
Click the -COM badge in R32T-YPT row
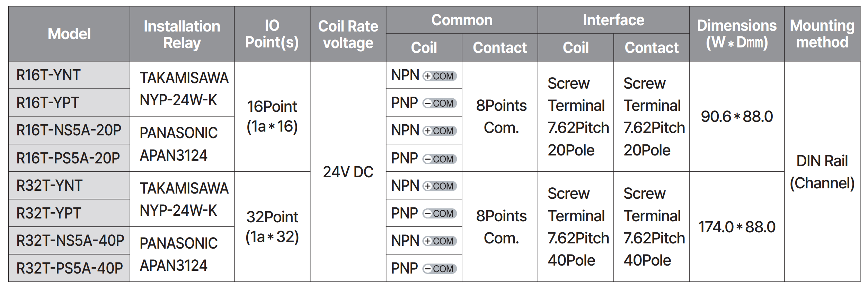click(439, 213)
